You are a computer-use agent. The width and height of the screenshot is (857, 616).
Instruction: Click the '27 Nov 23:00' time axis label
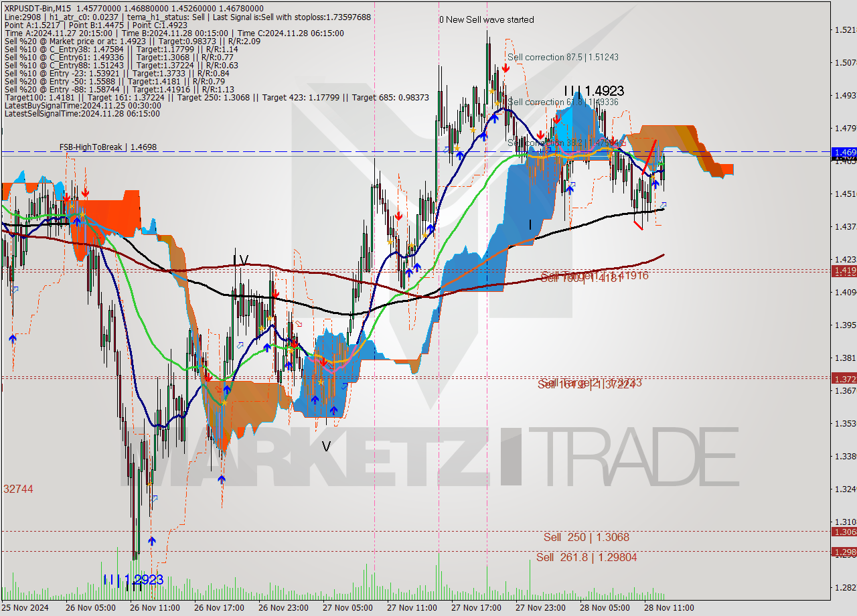tap(542, 608)
